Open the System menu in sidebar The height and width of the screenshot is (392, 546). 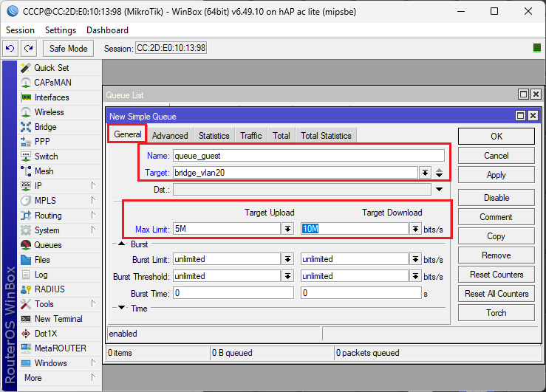(x=60, y=230)
